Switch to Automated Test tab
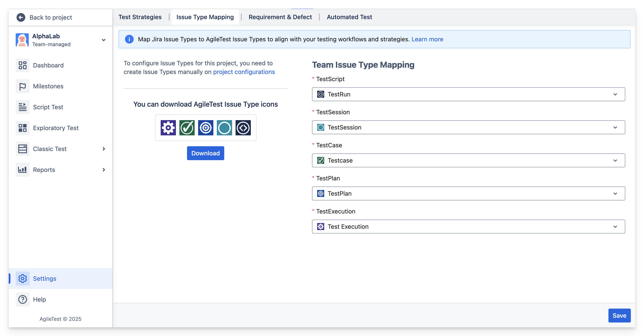 click(349, 17)
